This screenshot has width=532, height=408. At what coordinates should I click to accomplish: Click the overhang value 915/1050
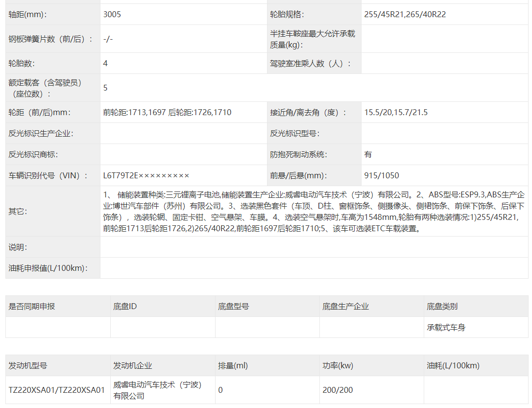[x=382, y=175]
